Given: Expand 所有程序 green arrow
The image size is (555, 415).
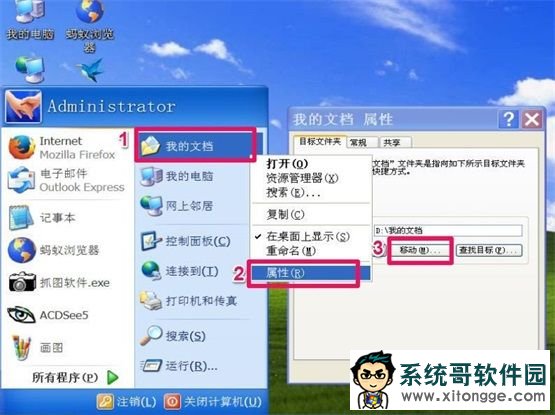Looking at the screenshot, I should pyautogui.click(x=113, y=377).
